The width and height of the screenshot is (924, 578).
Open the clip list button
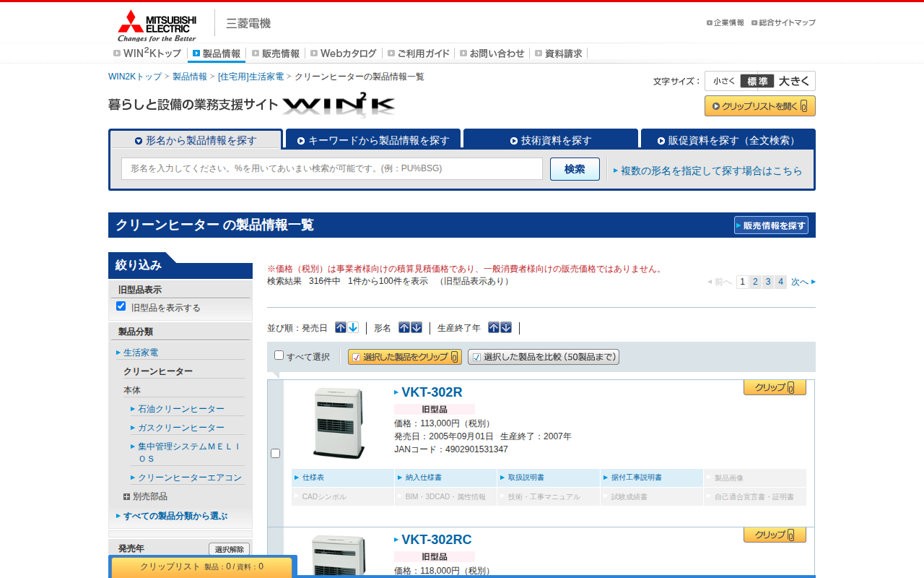pos(760,106)
